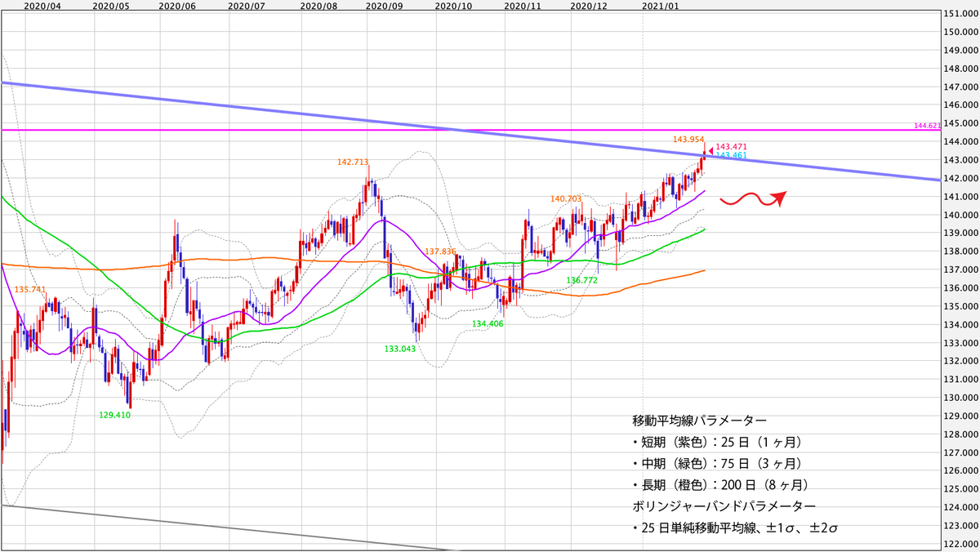980x552 pixels.
Task: Select the 148.000 axis value
Action: click(962, 69)
